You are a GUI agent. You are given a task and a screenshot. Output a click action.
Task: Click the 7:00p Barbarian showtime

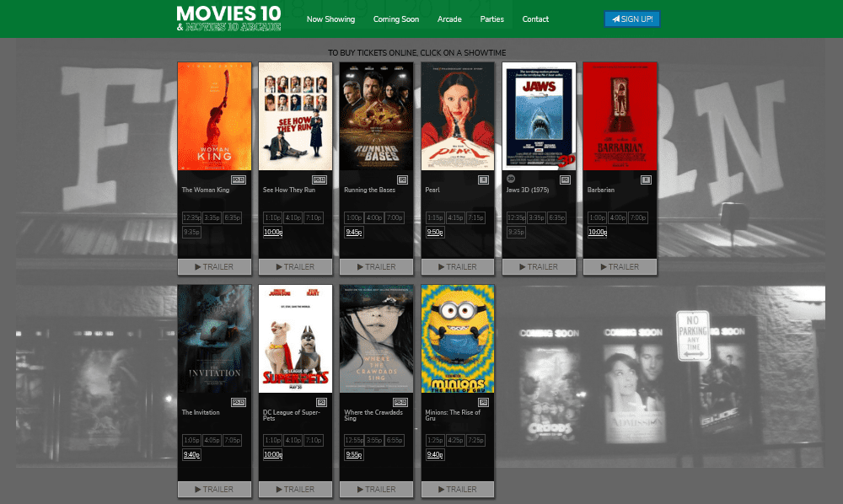(637, 217)
